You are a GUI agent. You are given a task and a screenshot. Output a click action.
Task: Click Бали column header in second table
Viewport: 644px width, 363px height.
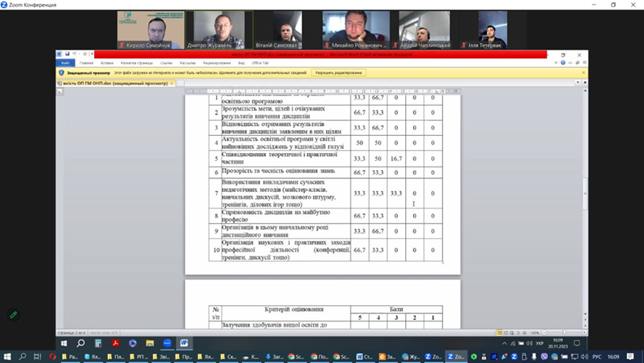(397, 309)
